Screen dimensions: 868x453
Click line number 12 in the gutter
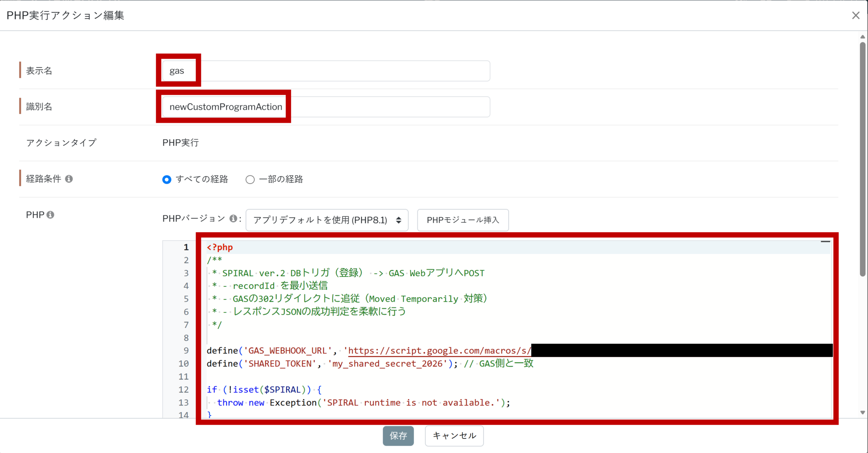point(183,390)
